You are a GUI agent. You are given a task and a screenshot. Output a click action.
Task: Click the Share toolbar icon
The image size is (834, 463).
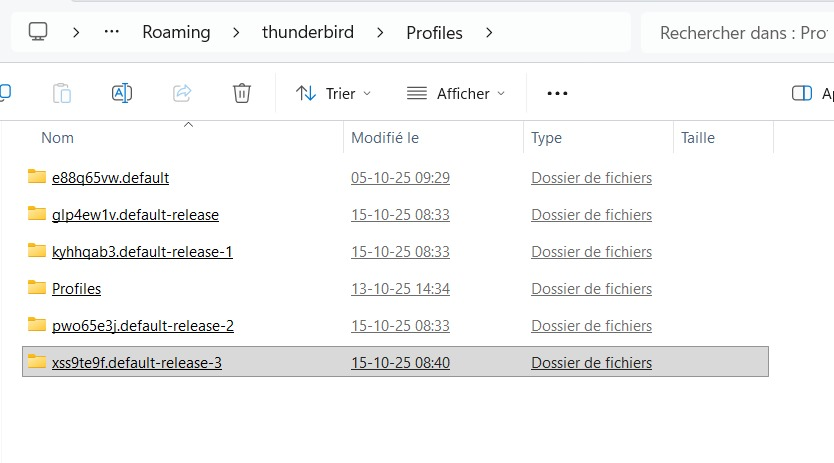(182, 93)
